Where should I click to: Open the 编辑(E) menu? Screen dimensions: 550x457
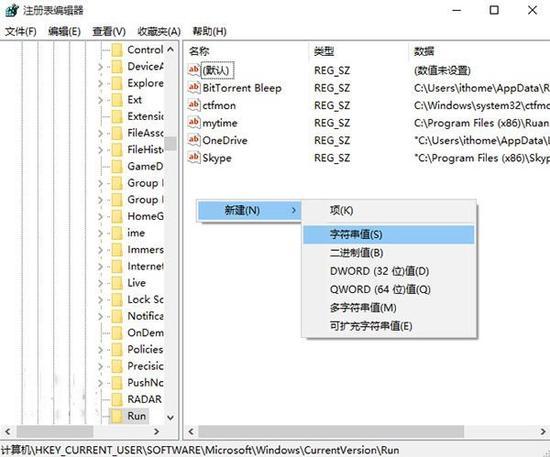click(x=65, y=32)
